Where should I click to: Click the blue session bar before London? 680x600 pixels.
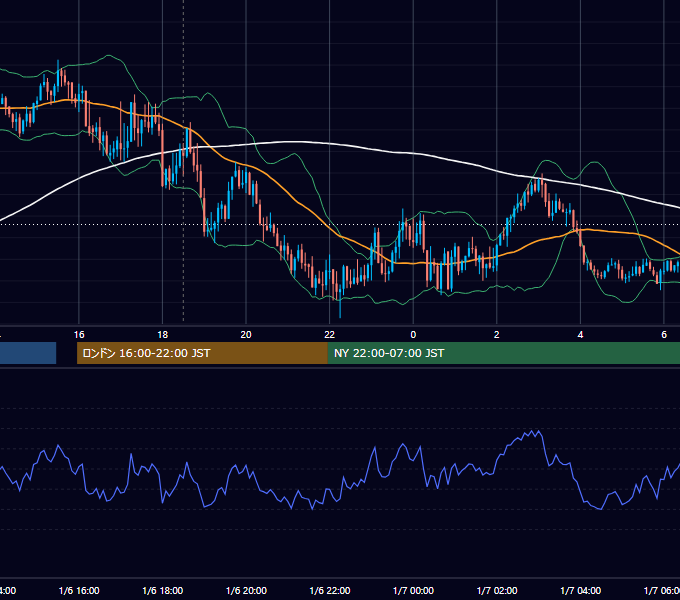pyautogui.click(x=28, y=353)
